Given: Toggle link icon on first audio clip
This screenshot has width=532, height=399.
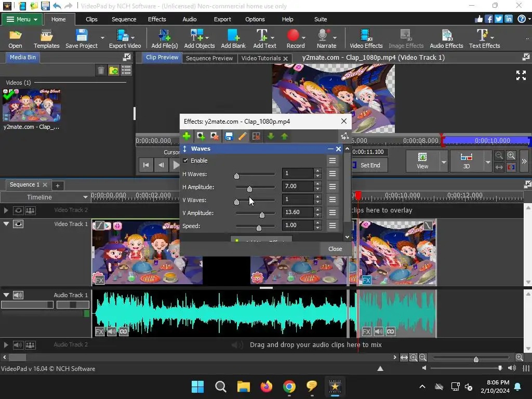Looking at the screenshot, I should (124, 331).
